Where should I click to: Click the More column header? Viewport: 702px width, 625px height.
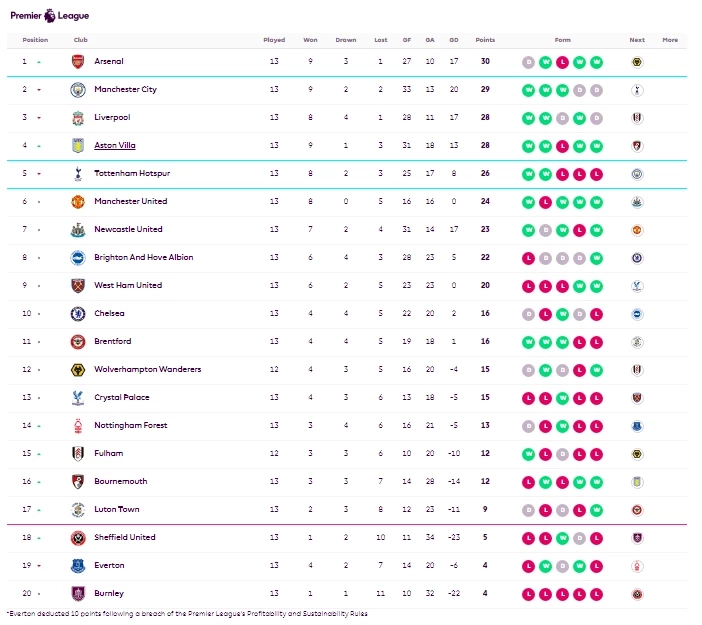click(669, 40)
